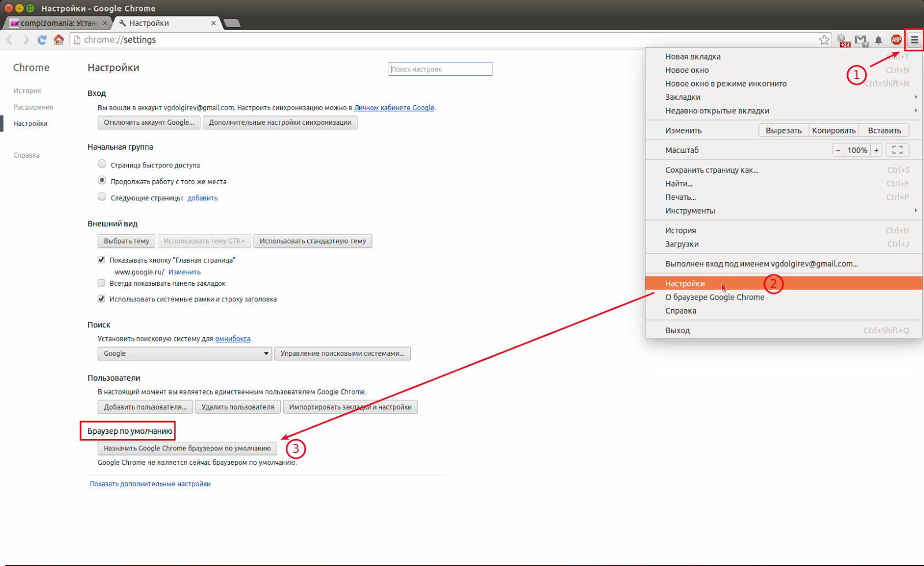924x566 pixels.
Task: Enter fullscreen mode from the Масштаб row
Action: click(x=897, y=150)
